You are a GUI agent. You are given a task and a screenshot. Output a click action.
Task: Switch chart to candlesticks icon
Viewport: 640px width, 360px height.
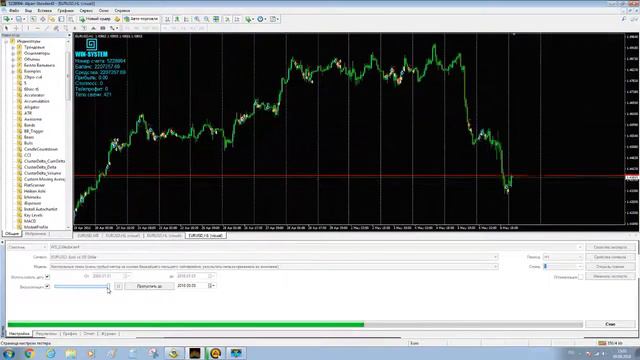177,19
